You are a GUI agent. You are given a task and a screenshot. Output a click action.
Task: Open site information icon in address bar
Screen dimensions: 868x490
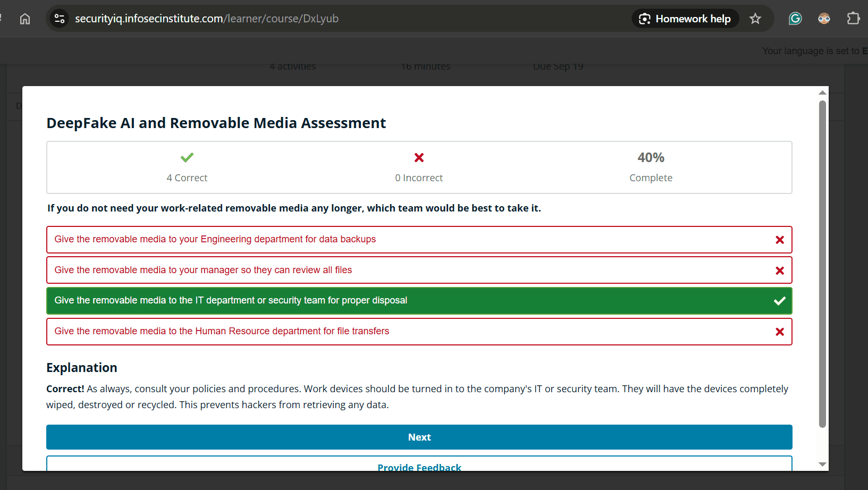[60, 19]
